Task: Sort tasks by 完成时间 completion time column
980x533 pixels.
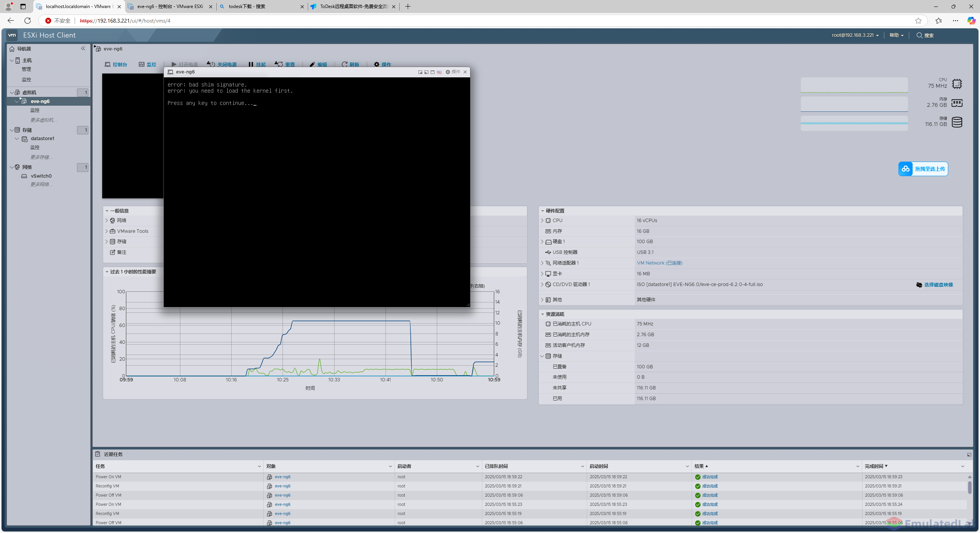Action: (x=875, y=466)
